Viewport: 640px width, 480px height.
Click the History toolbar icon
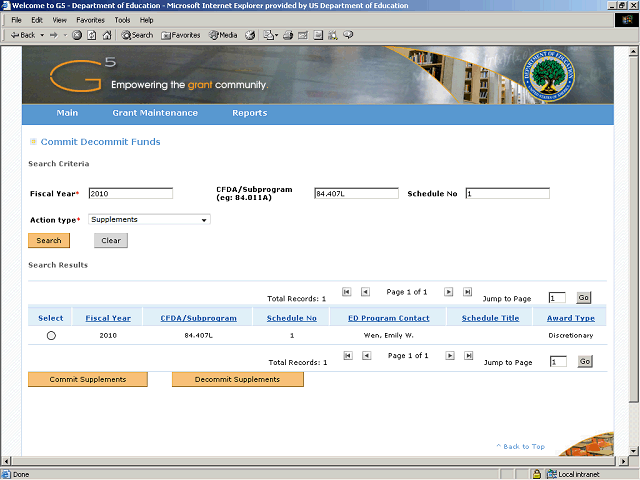pyautogui.click(x=250, y=36)
